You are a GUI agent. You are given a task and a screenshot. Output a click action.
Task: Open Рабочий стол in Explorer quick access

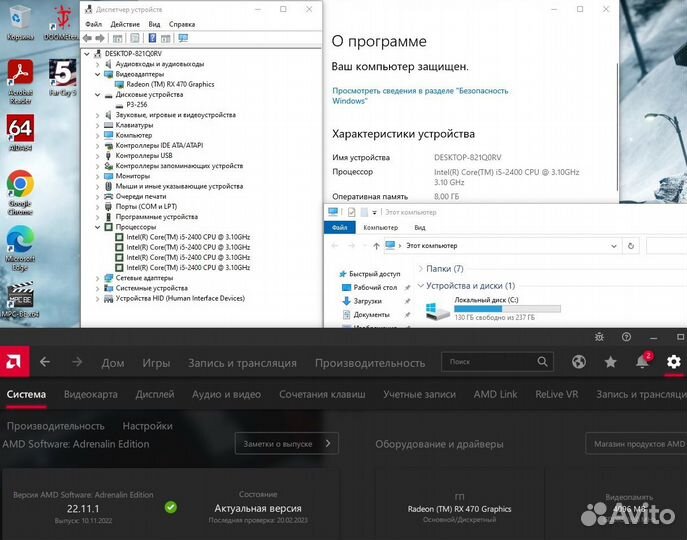click(x=375, y=288)
